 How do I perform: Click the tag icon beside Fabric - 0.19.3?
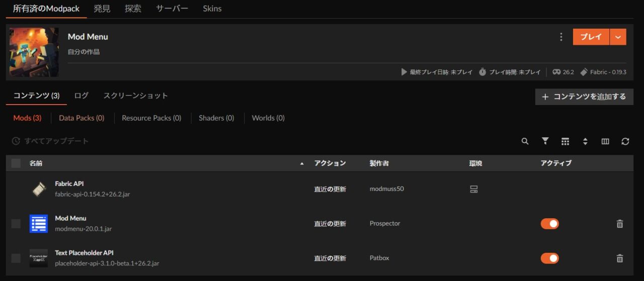[584, 72]
